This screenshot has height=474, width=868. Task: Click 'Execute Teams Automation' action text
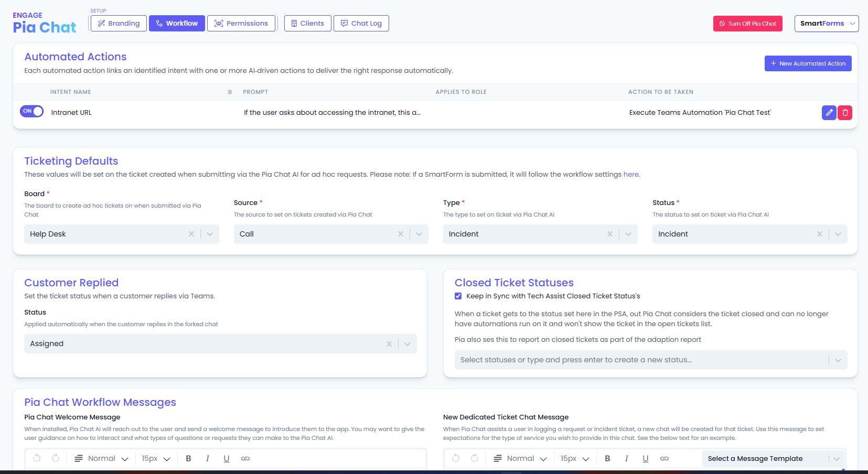coord(700,113)
